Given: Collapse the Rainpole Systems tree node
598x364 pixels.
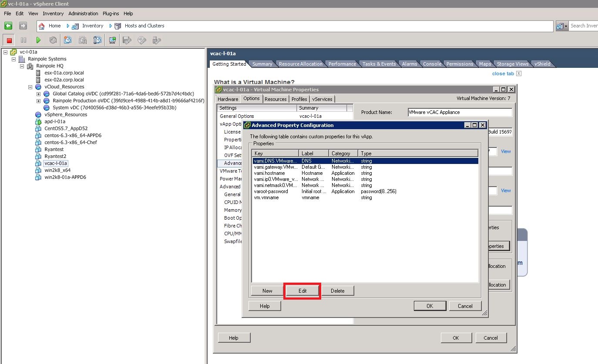Looking at the screenshot, I should tap(13, 59).
